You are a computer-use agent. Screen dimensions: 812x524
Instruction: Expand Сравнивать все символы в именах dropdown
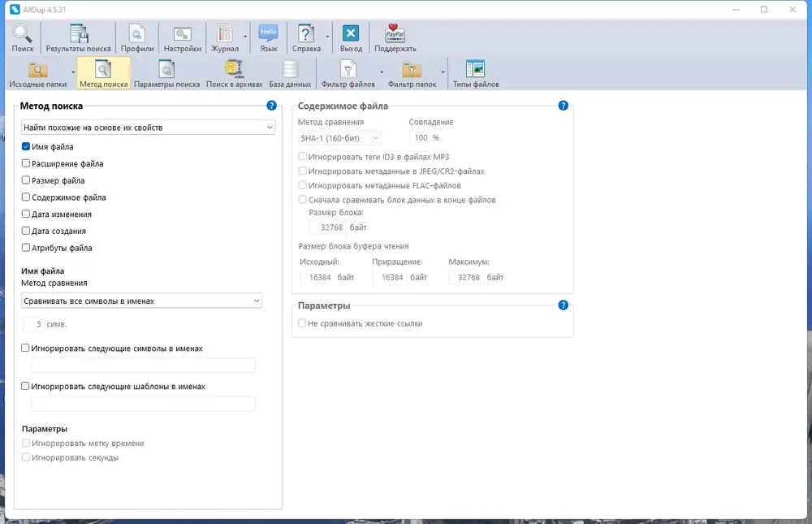(x=141, y=301)
